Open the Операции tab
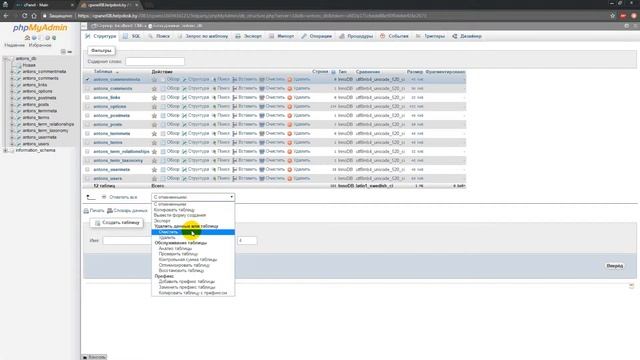This screenshot has width=640, height=360. point(317,36)
